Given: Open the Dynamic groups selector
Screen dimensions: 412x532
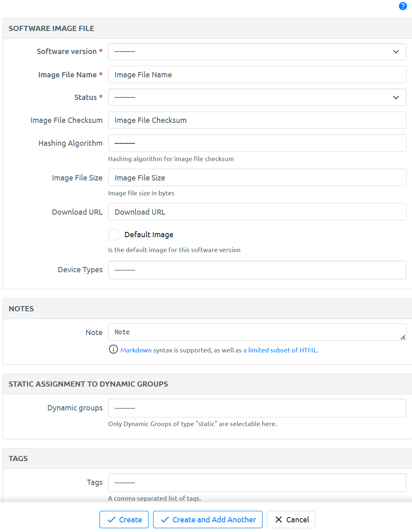Looking at the screenshot, I should [257, 408].
